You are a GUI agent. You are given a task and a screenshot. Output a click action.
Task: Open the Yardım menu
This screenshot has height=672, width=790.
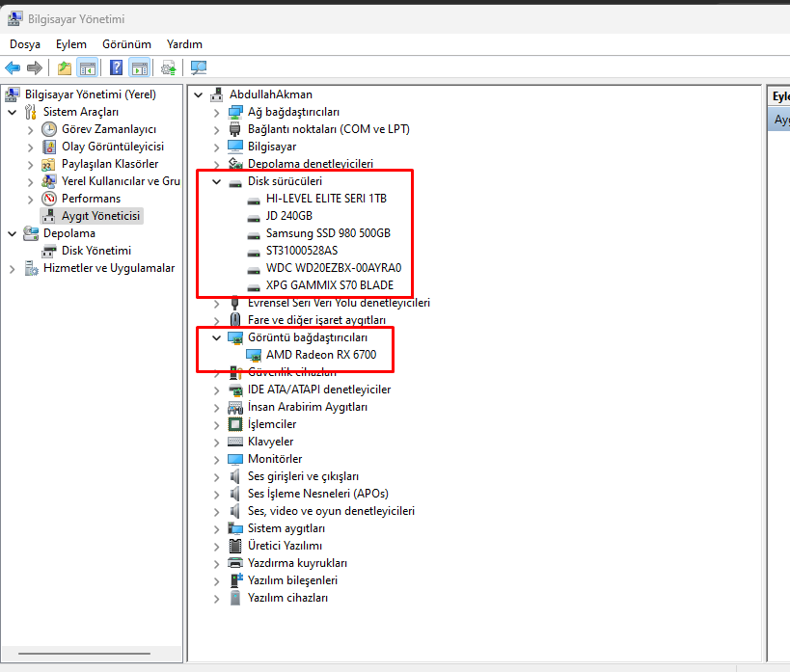click(x=184, y=44)
